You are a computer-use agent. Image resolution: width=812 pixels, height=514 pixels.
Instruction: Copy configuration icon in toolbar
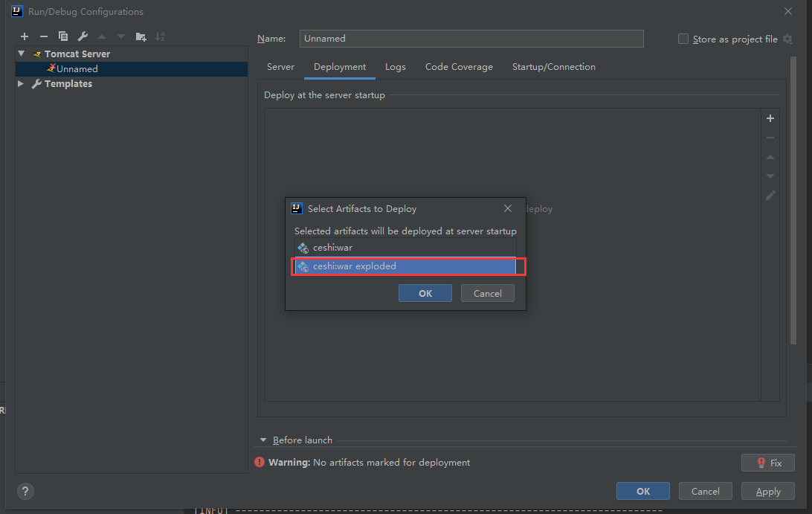tap(63, 36)
